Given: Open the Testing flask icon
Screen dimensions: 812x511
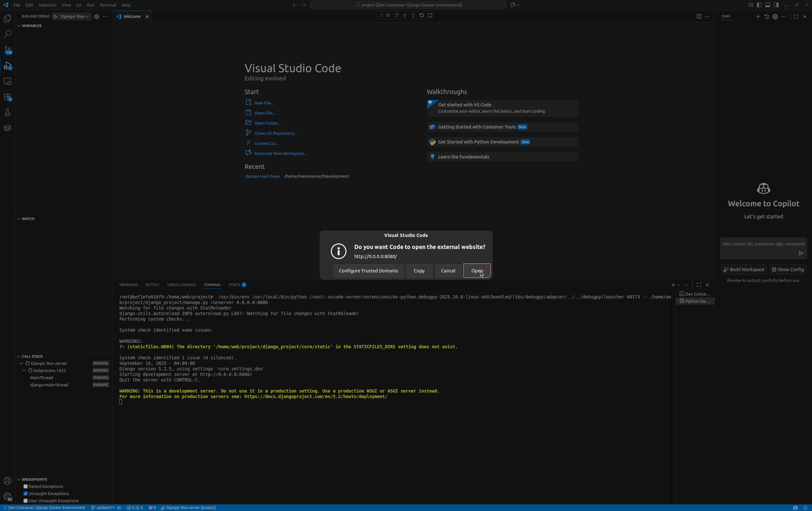Looking at the screenshot, I should click(x=7, y=112).
